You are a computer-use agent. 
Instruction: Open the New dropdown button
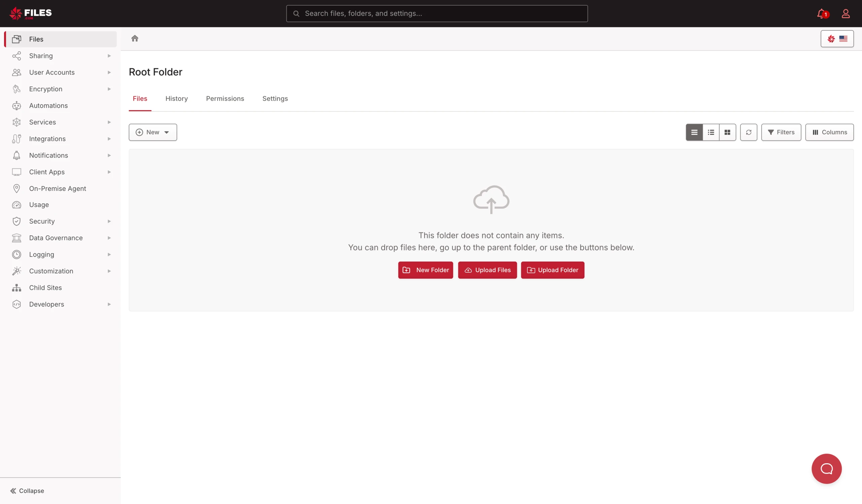(x=153, y=132)
